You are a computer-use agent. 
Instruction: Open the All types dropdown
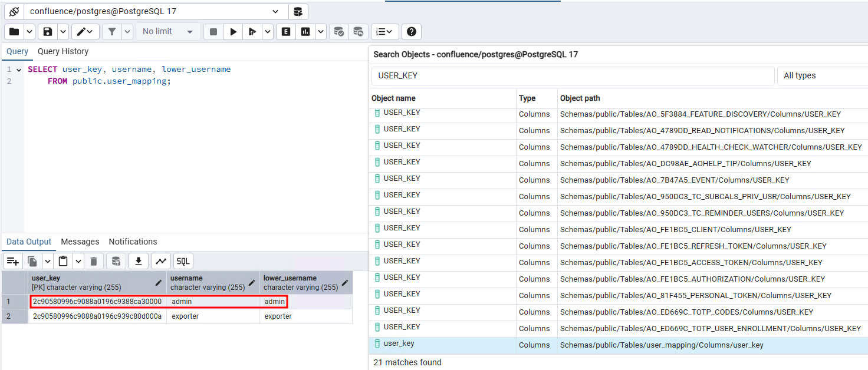(823, 75)
